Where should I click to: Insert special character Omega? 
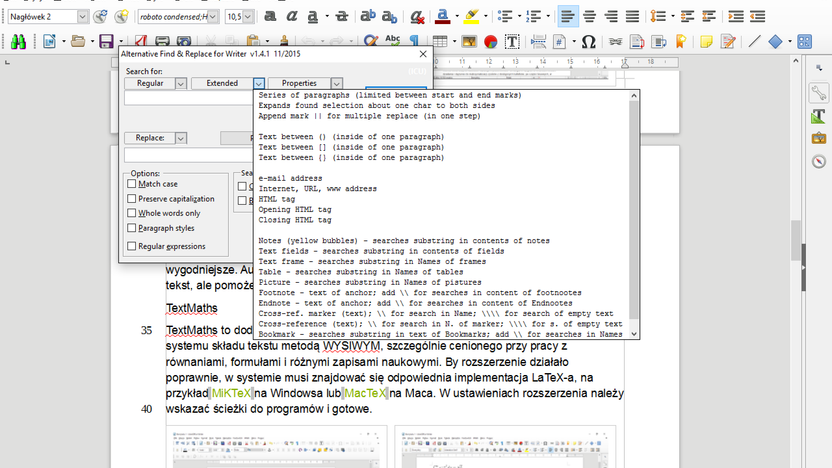[x=588, y=41]
